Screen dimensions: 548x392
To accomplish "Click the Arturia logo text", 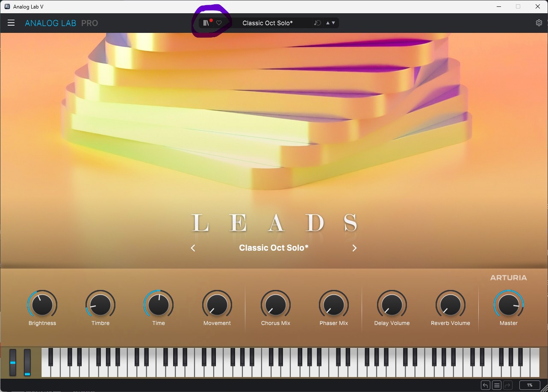I will [x=509, y=278].
